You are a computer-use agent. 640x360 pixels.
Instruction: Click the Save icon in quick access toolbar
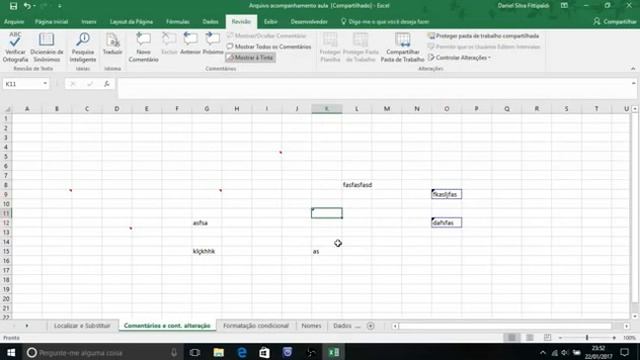pyautogui.click(x=13, y=6)
